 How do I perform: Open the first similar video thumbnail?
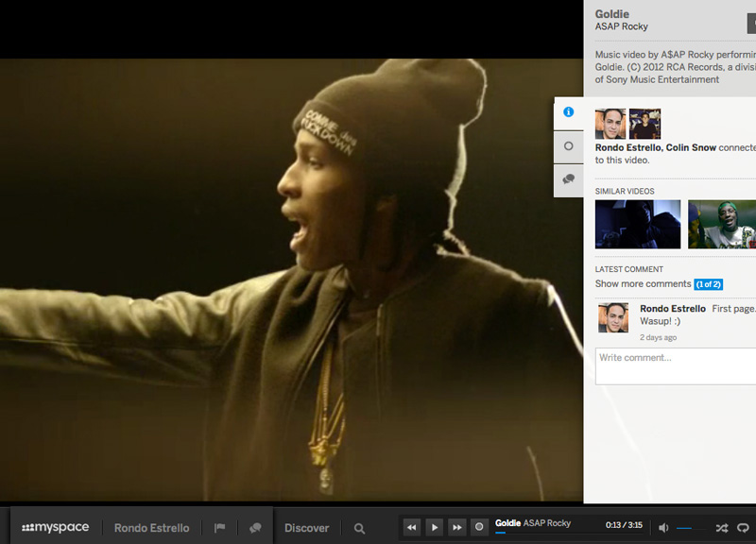pyautogui.click(x=638, y=224)
